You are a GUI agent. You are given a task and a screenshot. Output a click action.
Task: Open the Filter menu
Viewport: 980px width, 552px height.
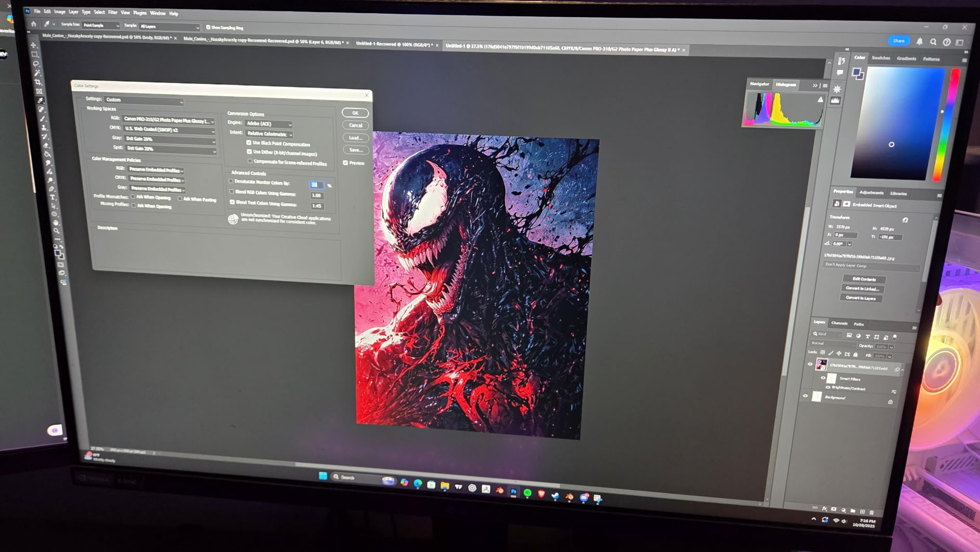113,13
